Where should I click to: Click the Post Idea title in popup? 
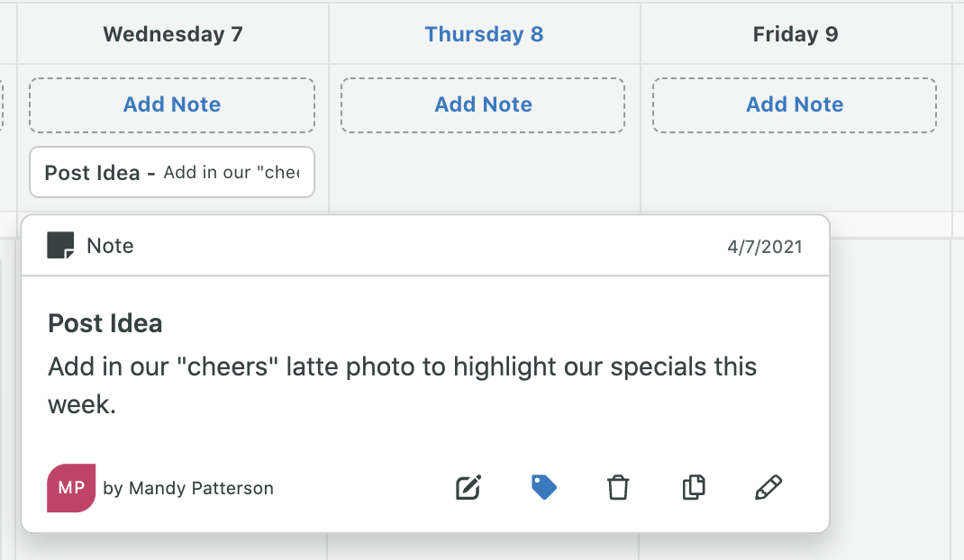[105, 323]
